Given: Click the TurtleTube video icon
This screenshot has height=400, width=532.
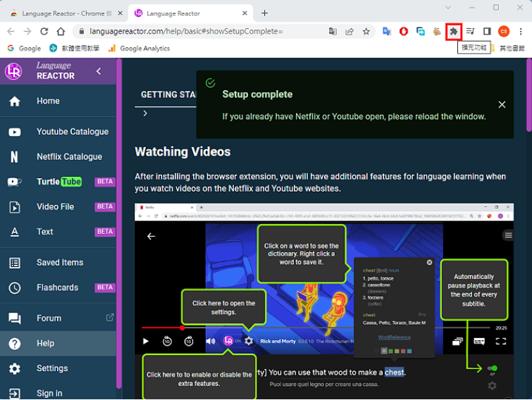Looking at the screenshot, I should [15, 182].
